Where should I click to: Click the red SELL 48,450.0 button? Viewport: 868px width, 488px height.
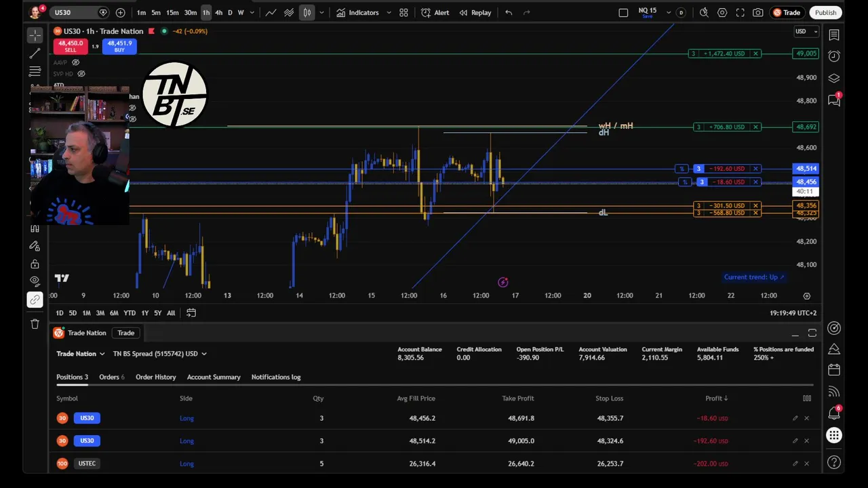71,46
